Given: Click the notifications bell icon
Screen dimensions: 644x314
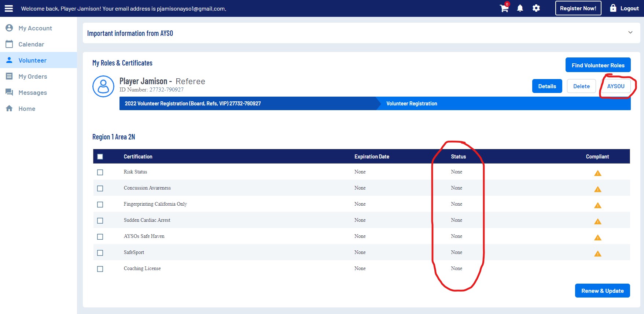Looking at the screenshot, I should coord(520,8).
